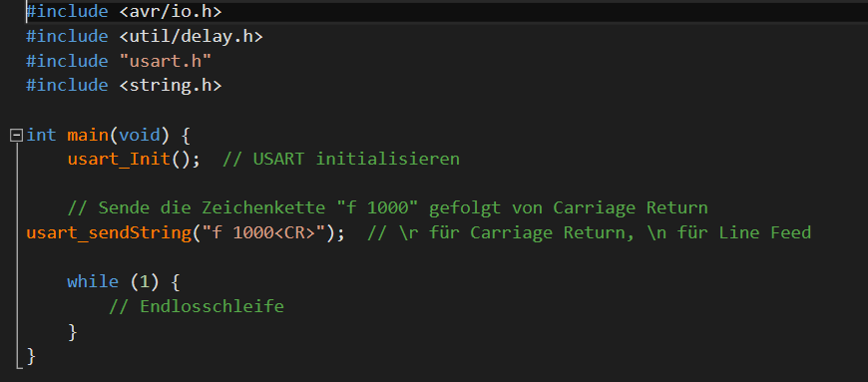
Task: Click the closing brace of while loop
Action: click(x=73, y=331)
